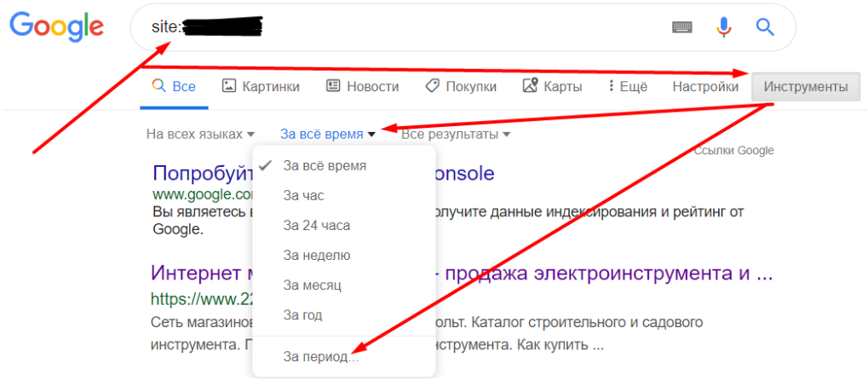The image size is (868, 386).
Task: Open Настройки search settings
Action: coord(705,86)
